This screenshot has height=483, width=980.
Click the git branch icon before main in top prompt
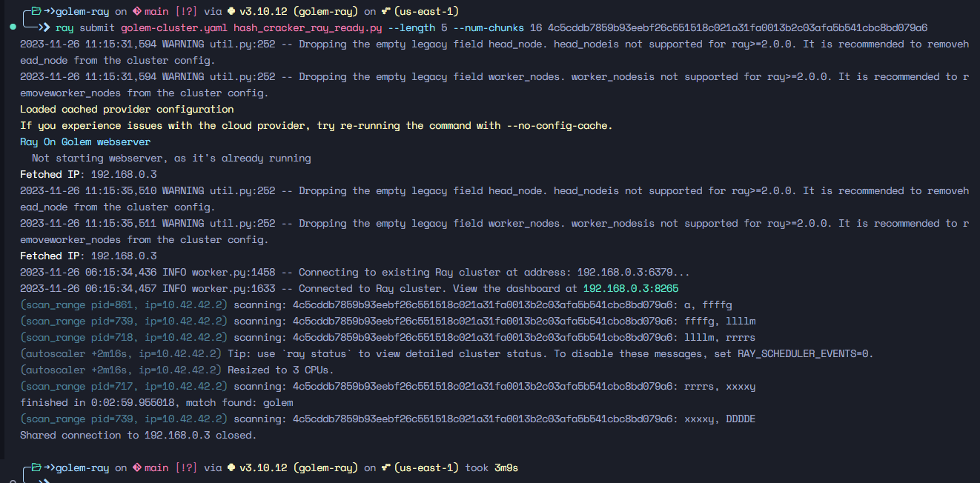(136, 12)
